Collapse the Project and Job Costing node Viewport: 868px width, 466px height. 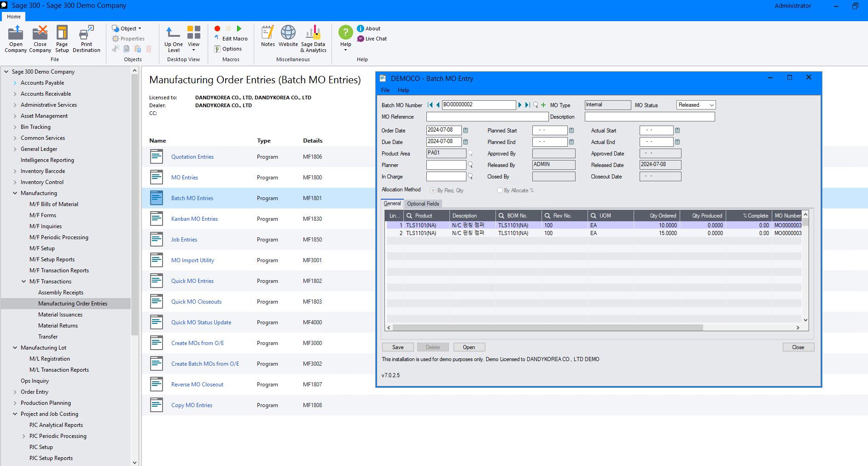pos(15,414)
